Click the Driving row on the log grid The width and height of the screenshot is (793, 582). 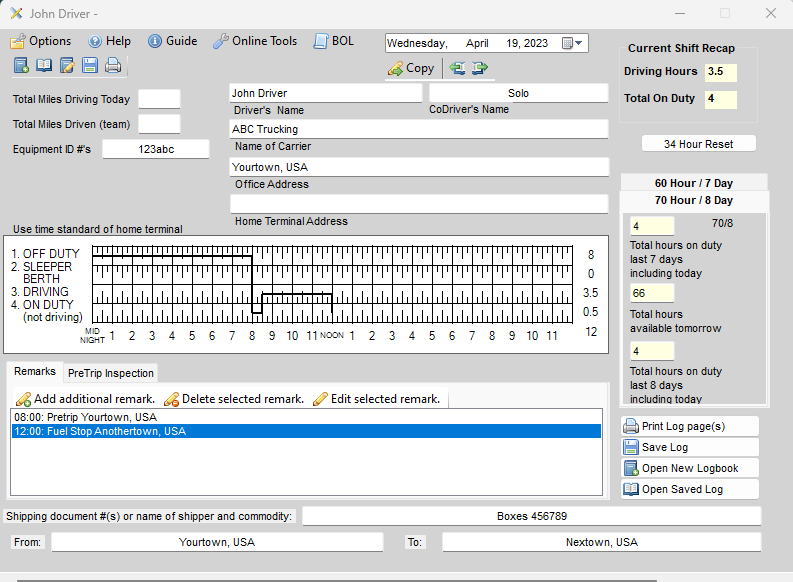[332, 294]
